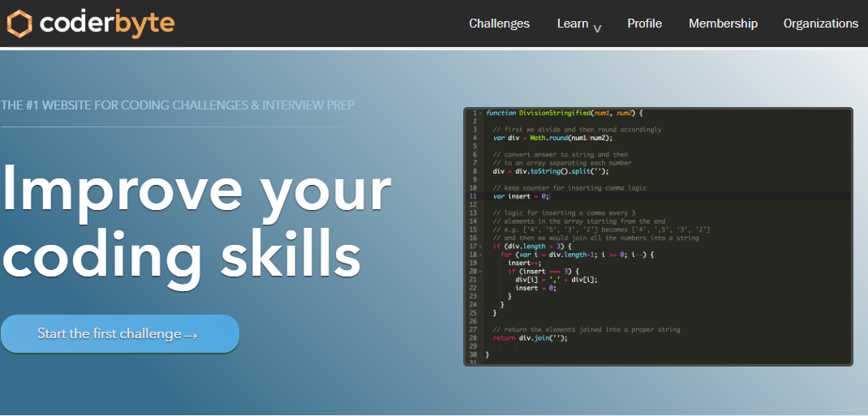Open the Challenges menu item
Viewport: 868px width, 416px height.
click(x=499, y=24)
